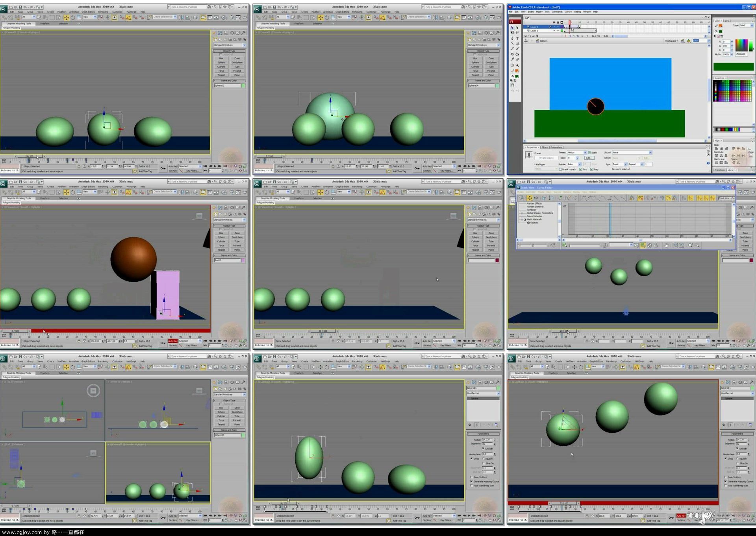Click color spectrum picker in Flash Color panel
756x536 pixels.
click(742, 45)
